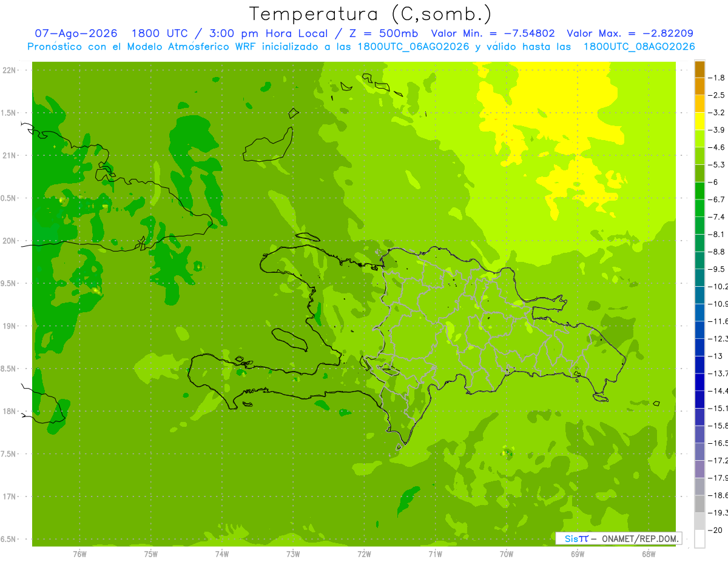Click '1800UTC_08AGO2026' valid-until time
Image resolution: width=728 pixels, height=562 pixels.
(639, 47)
